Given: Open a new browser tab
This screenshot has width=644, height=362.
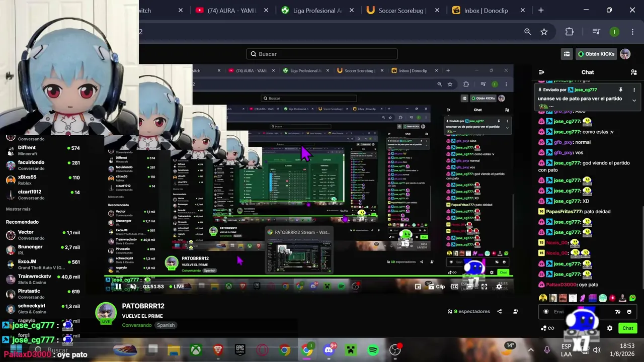Looking at the screenshot, I should point(541,10).
